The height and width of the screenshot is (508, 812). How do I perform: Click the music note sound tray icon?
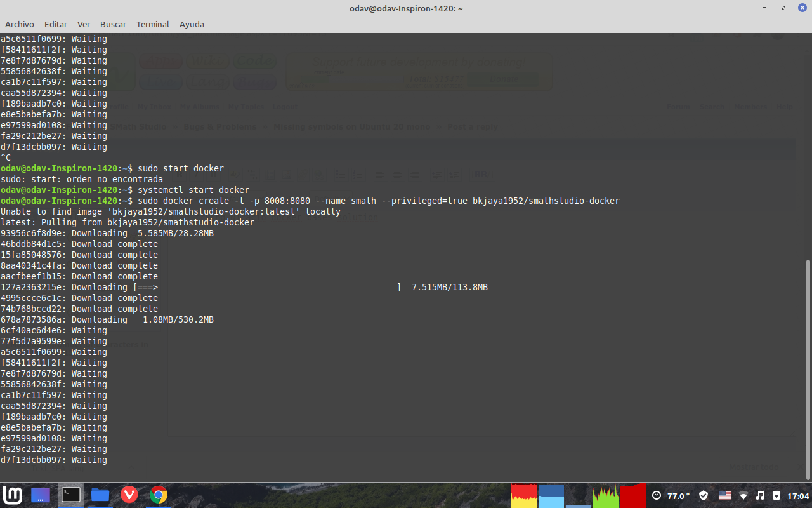(760, 495)
